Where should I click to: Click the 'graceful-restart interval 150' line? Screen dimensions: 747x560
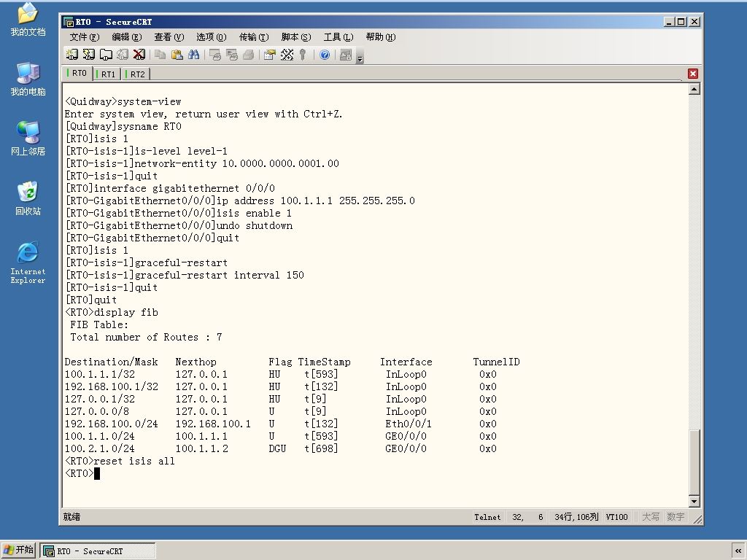click(x=185, y=275)
